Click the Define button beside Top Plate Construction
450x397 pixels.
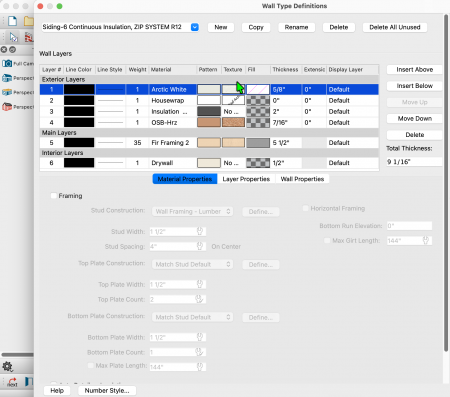(x=261, y=265)
